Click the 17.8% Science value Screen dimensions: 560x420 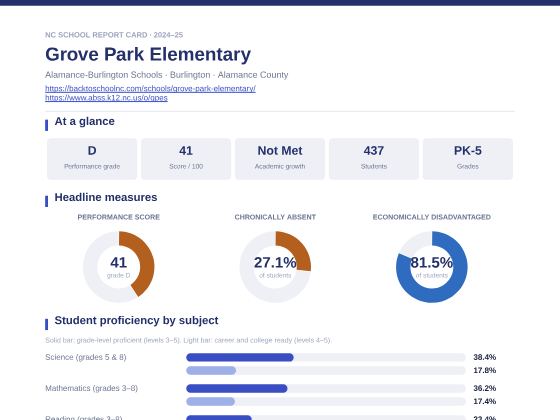tap(485, 370)
